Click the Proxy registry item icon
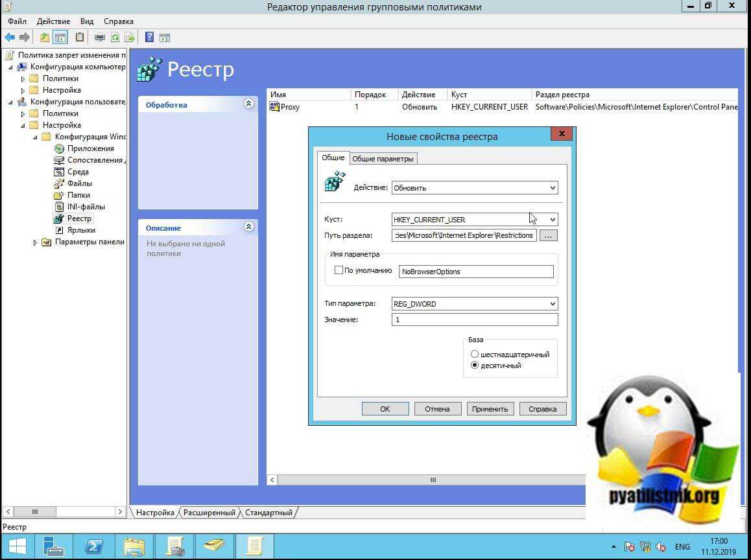751x560 pixels. tap(274, 107)
